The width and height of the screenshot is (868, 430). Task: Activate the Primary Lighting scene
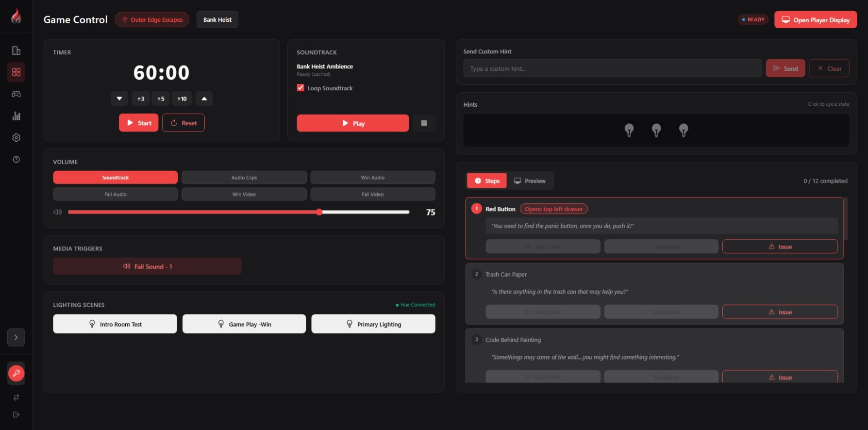pos(373,324)
